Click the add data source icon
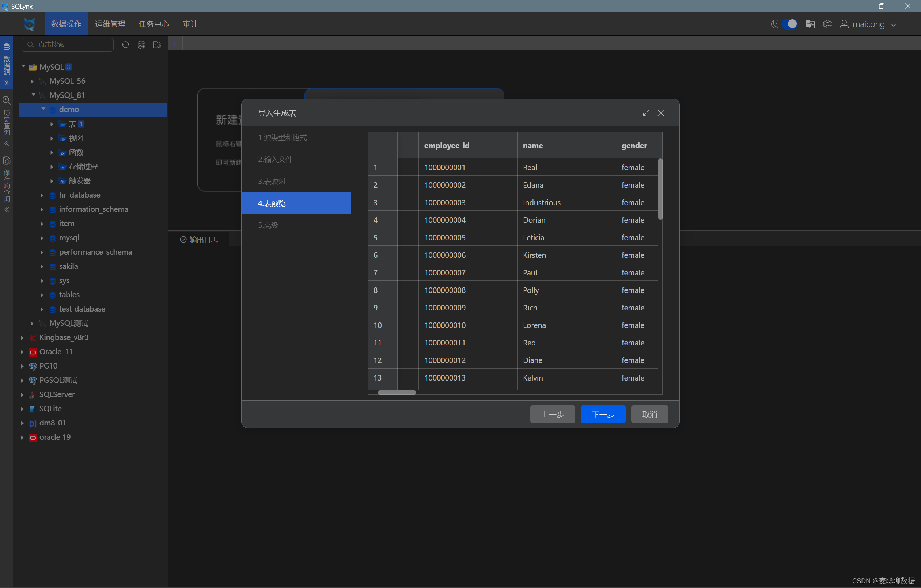The image size is (921, 588). [141, 45]
